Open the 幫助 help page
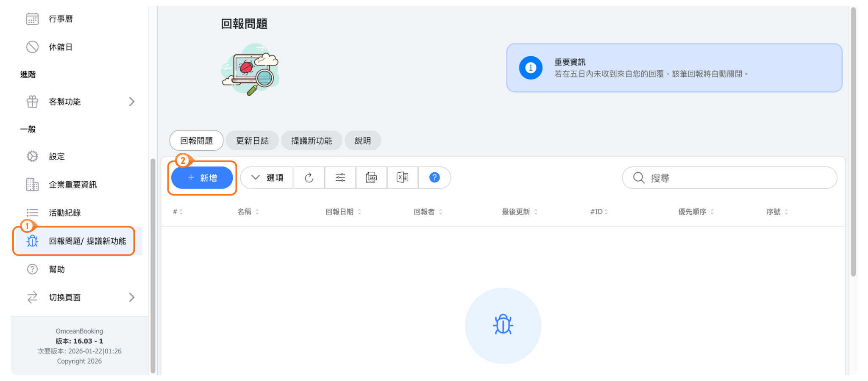Screen dimensions: 868x381 [x=57, y=269]
